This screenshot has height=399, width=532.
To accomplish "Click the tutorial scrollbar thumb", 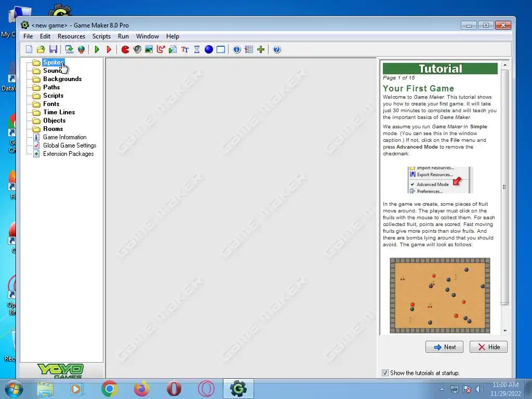I will pyautogui.click(x=505, y=187).
